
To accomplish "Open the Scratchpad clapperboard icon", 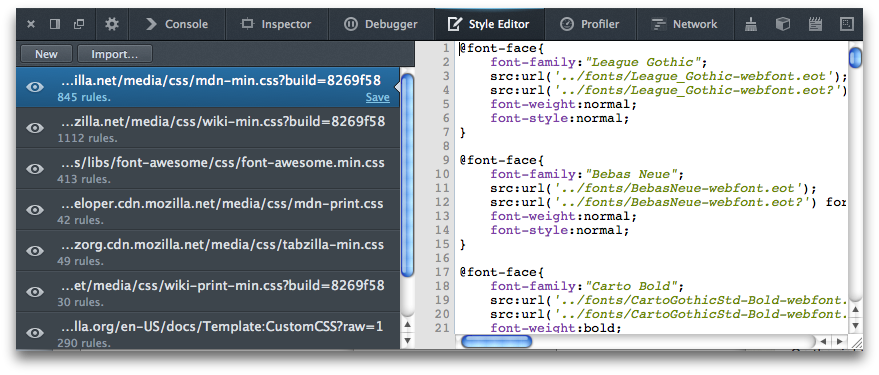I will [x=815, y=24].
